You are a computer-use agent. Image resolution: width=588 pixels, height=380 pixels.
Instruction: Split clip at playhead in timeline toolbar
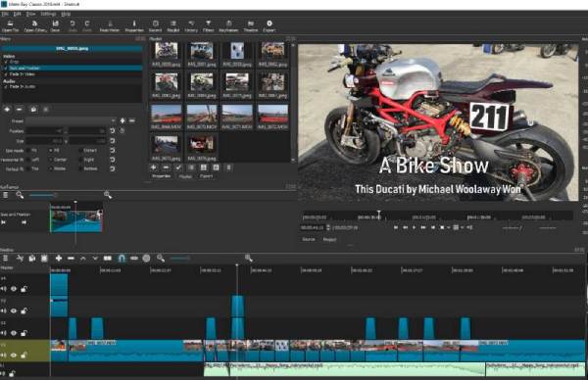(x=108, y=259)
